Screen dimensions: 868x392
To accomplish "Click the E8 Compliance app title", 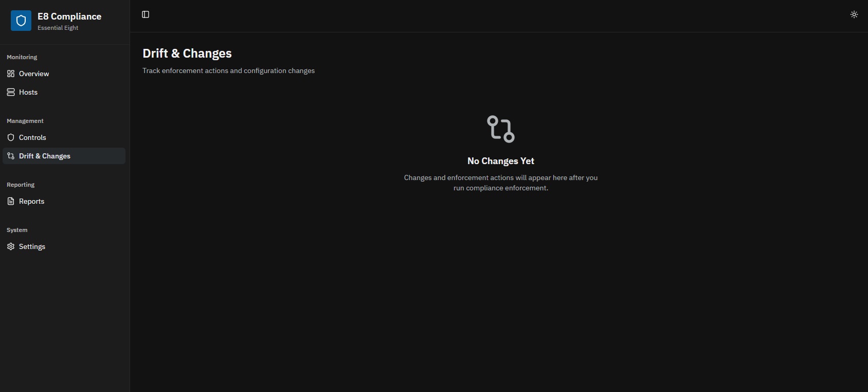I will pos(69,16).
